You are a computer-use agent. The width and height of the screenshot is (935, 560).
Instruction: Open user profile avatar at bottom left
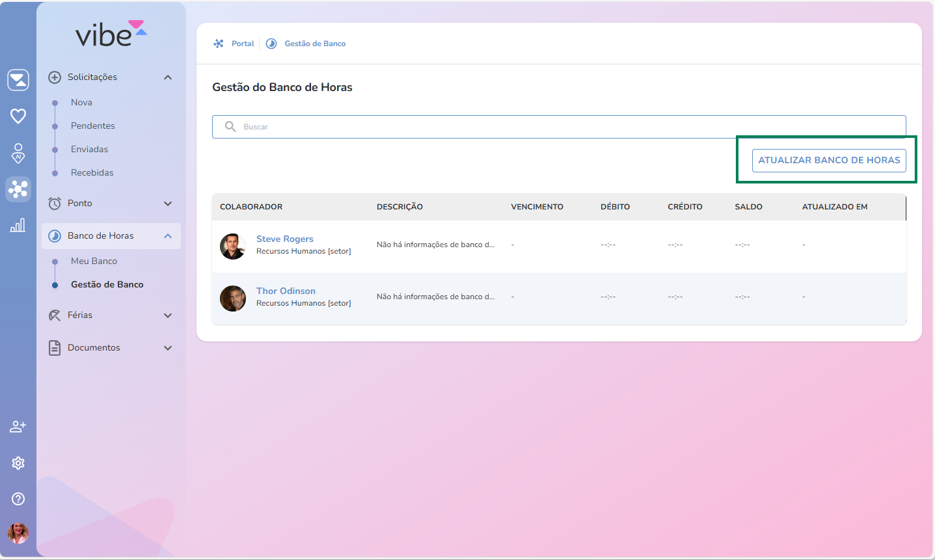point(18,533)
